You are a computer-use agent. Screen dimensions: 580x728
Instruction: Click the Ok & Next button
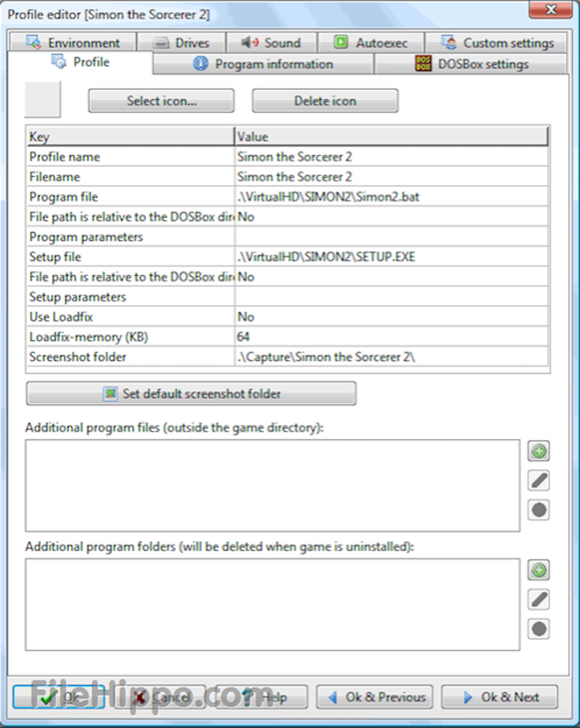coord(499,697)
